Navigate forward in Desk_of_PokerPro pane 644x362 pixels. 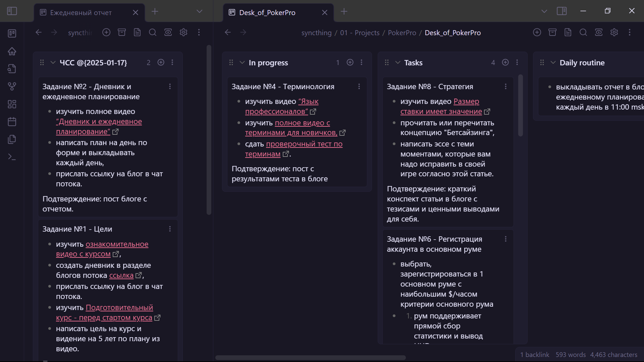coord(243,32)
